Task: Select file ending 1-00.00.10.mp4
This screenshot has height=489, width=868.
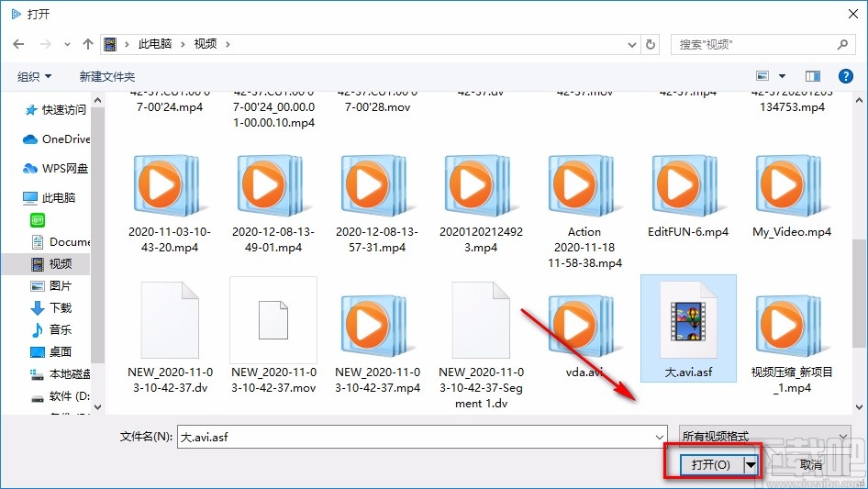Action: click(273, 111)
